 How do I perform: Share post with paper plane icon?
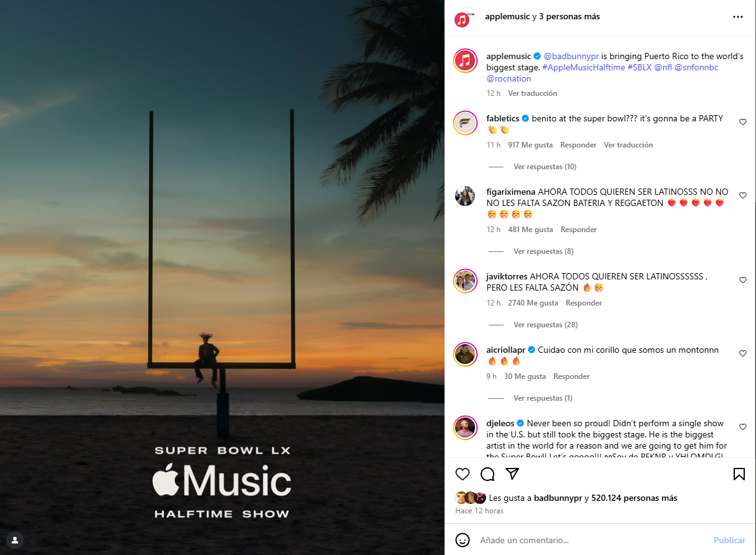(x=512, y=474)
